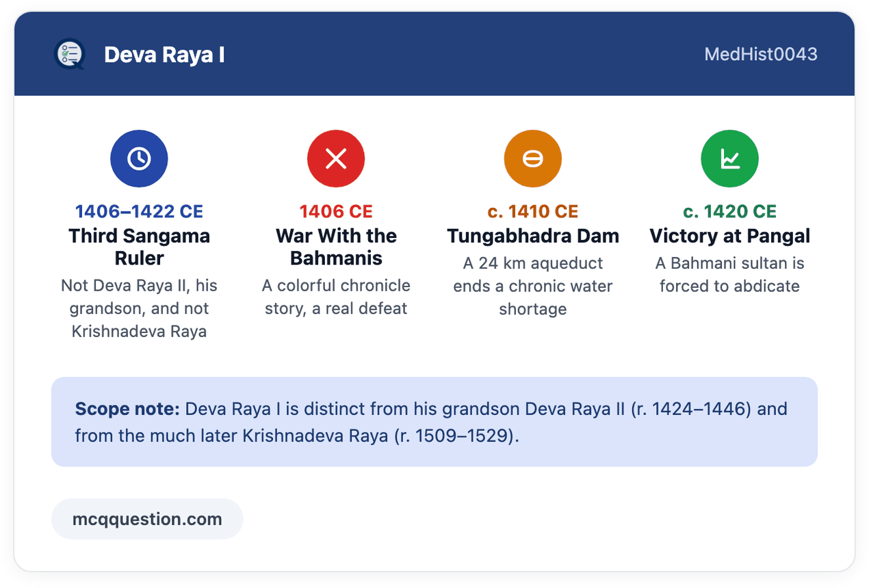Click the Third Sangama Ruler title
Screen dimensions: 869x588
point(139,247)
